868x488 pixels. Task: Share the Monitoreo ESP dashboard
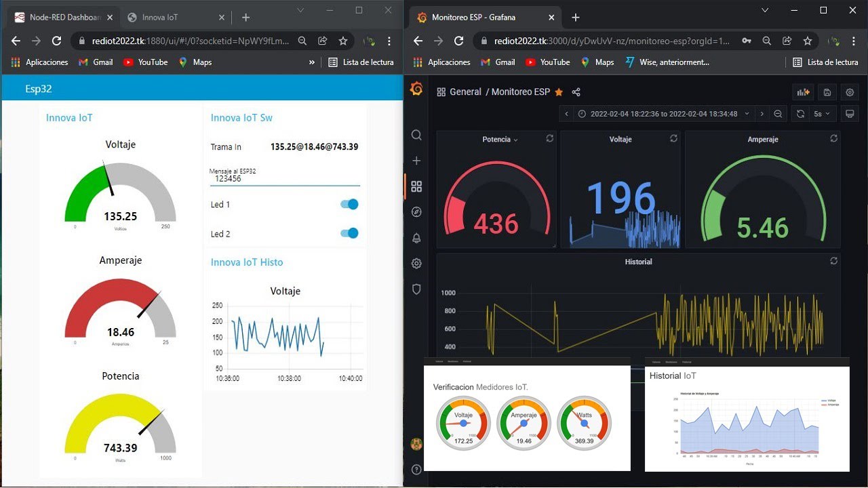point(576,92)
